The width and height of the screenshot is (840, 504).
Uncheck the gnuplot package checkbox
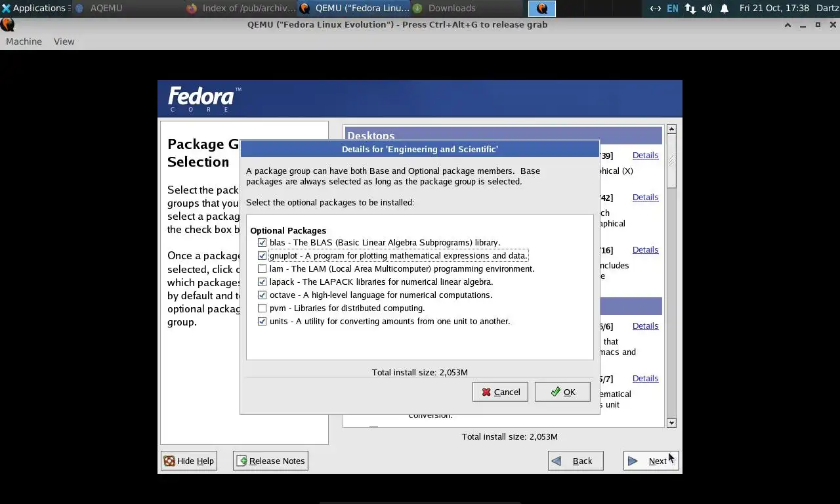(x=262, y=256)
